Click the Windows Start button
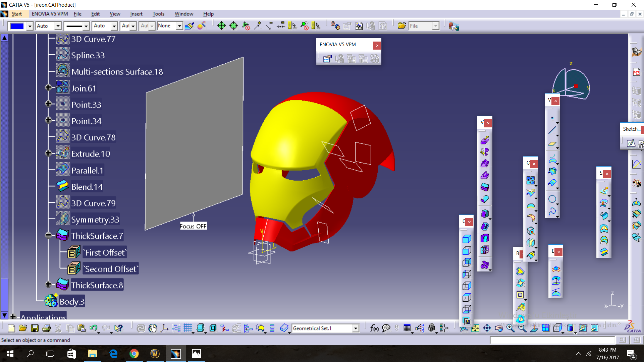 pos(10,354)
